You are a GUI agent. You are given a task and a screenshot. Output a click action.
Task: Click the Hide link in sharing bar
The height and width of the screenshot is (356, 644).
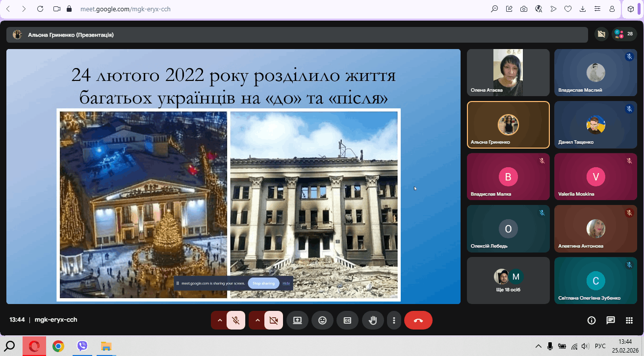(286, 283)
